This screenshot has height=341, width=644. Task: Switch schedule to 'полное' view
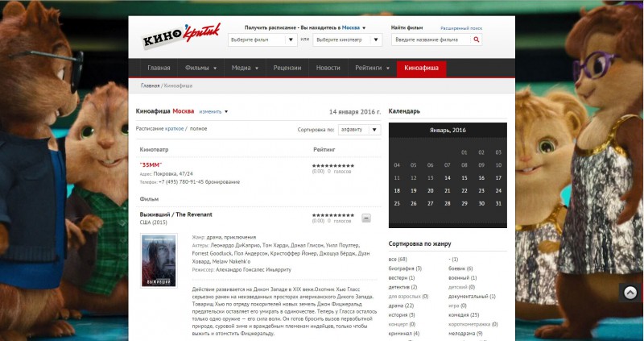pyautogui.click(x=198, y=129)
